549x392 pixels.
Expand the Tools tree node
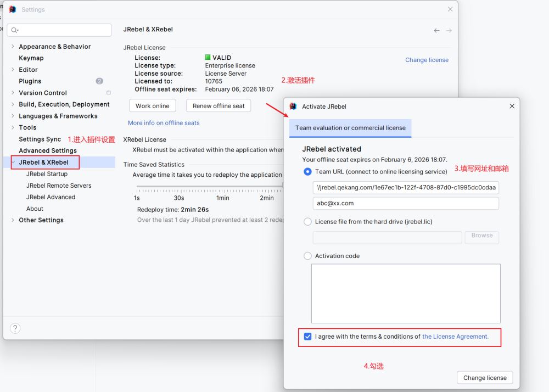click(13, 127)
